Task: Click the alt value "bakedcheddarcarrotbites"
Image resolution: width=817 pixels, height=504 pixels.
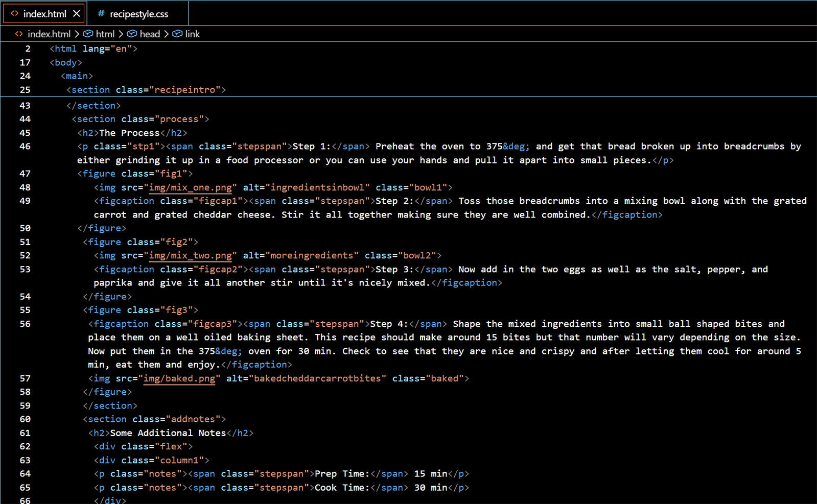Action: tap(317, 378)
